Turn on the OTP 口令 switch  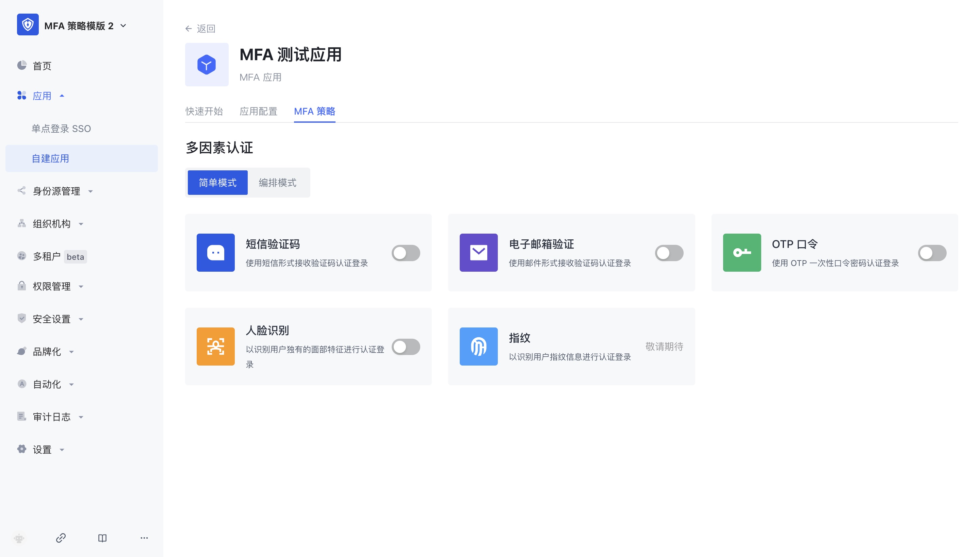pyautogui.click(x=932, y=252)
